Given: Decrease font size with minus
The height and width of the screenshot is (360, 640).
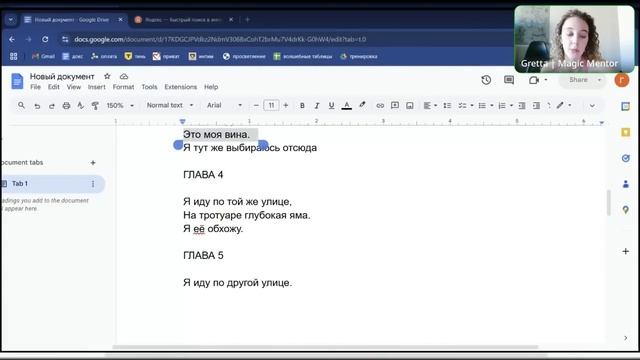Looking at the screenshot, I should coord(256,106).
